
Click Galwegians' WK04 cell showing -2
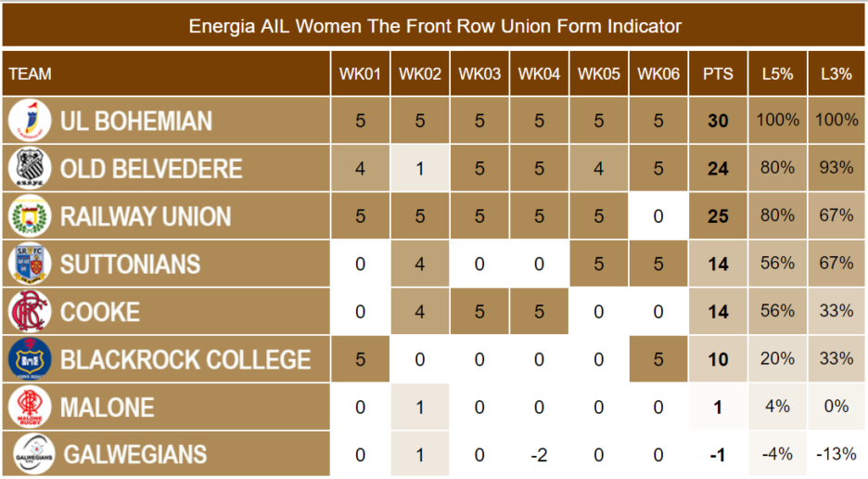[x=540, y=455]
